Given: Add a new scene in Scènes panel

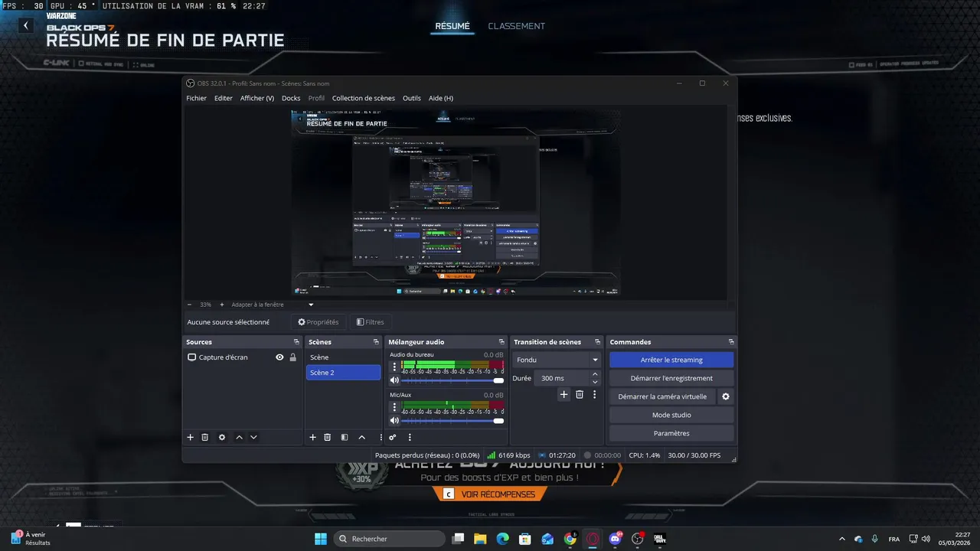Looking at the screenshot, I should tap(312, 437).
